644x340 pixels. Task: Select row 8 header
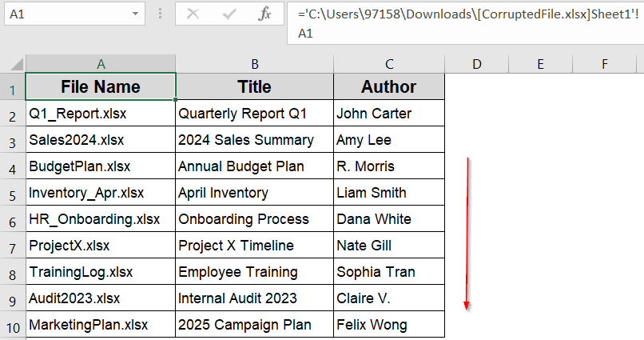(x=13, y=271)
